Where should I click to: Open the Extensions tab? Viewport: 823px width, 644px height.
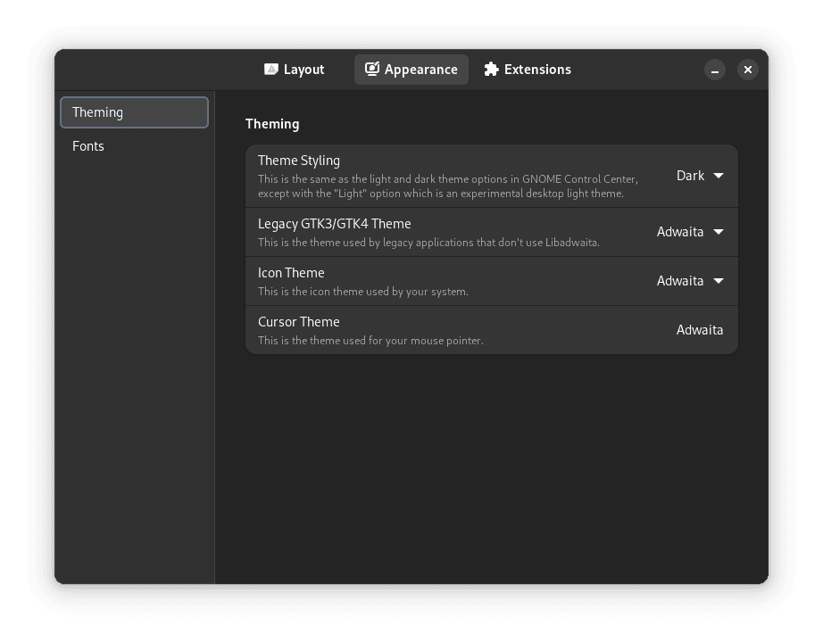point(536,70)
